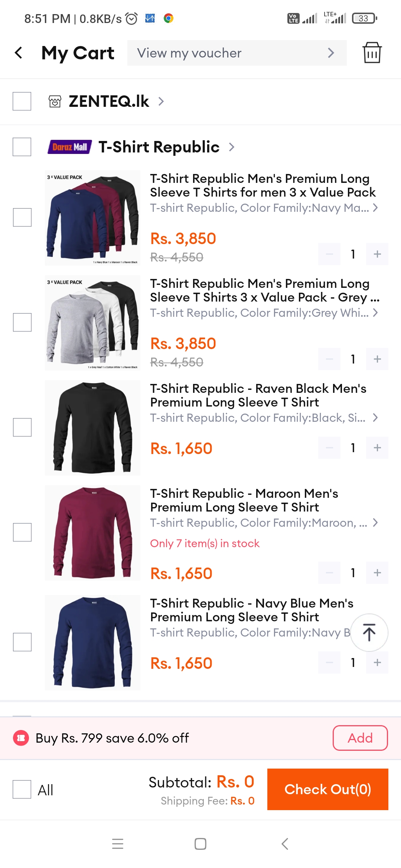Tap the Android recent apps menu icon
The height and width of the screenshot is (868, 401).
point(118,844)
